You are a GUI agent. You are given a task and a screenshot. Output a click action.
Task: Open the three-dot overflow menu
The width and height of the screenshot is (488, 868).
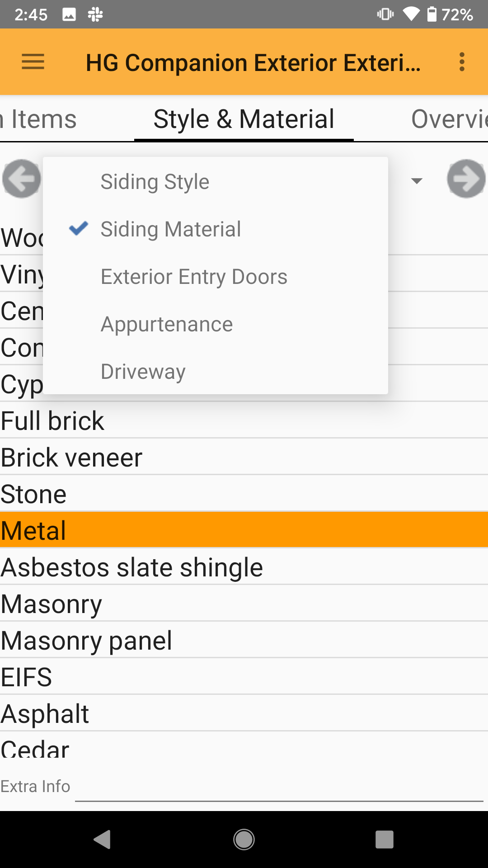(x=461, y=62)
